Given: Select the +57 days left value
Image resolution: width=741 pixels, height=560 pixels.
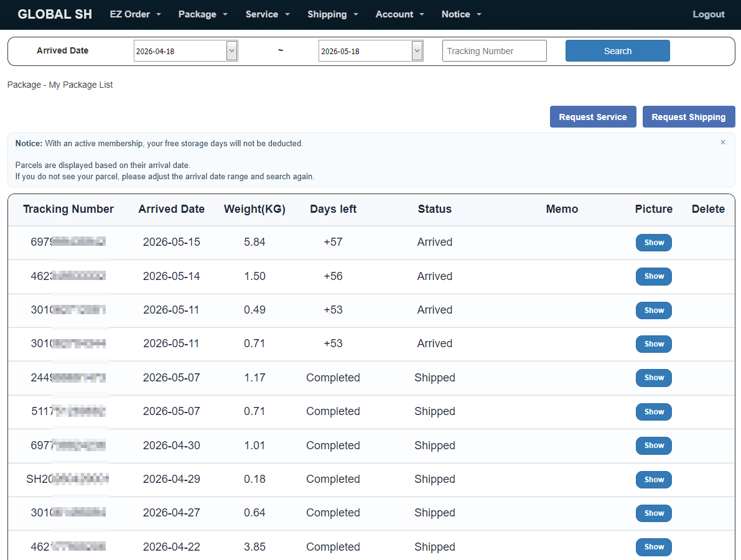Looking at the screenshot, I should 333,242.
